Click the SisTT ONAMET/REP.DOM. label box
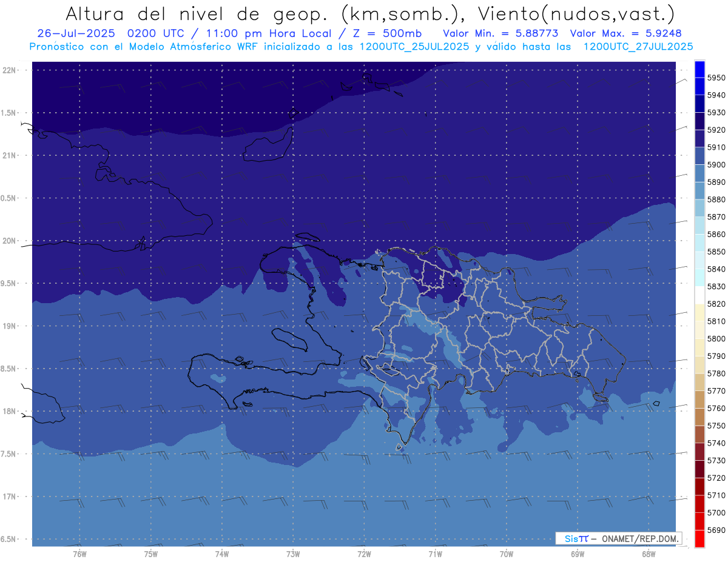 click(x=618, y=538)
